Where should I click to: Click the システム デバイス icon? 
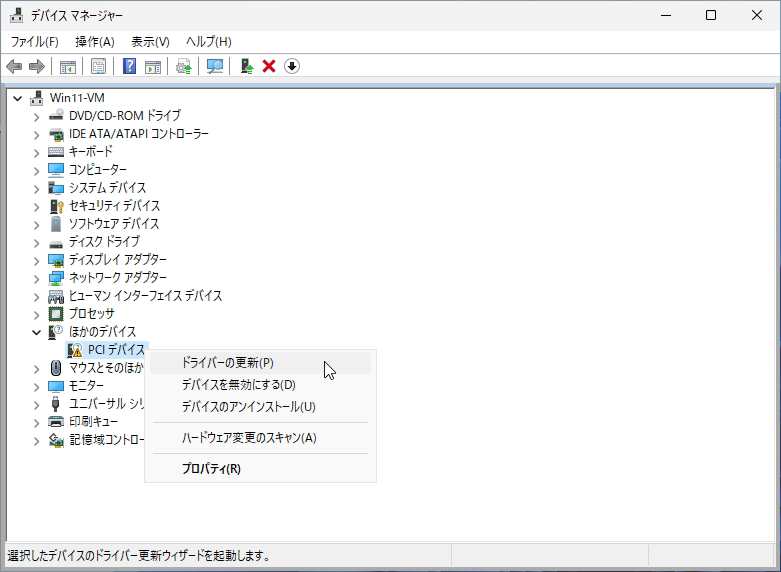click(x=56, y=188)
